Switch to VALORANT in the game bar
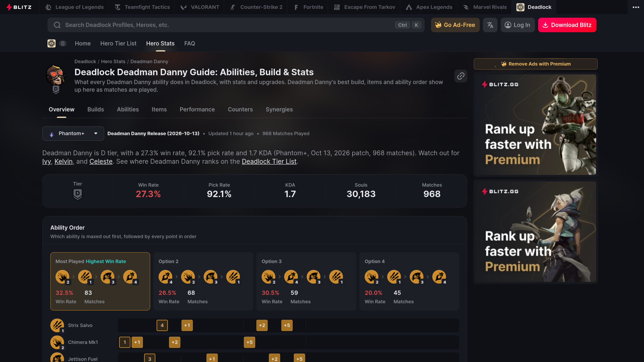 click(200, 7)
